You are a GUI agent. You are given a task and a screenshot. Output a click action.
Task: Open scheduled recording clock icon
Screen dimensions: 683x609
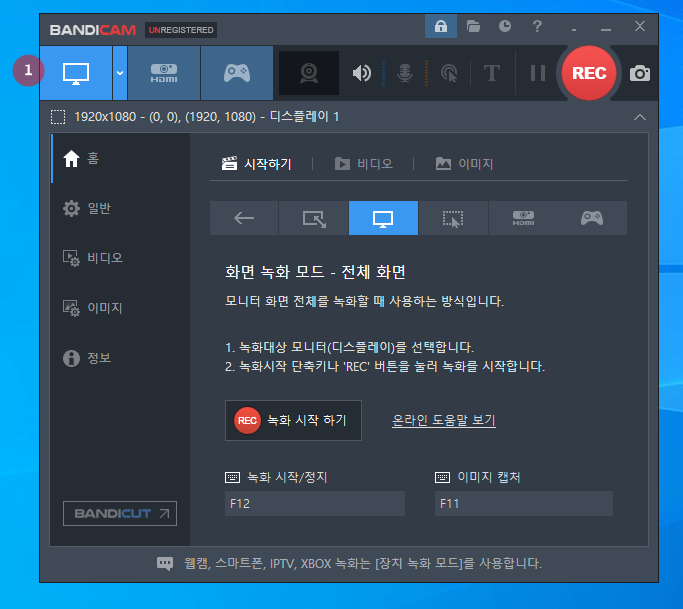(x=505, y=26)
